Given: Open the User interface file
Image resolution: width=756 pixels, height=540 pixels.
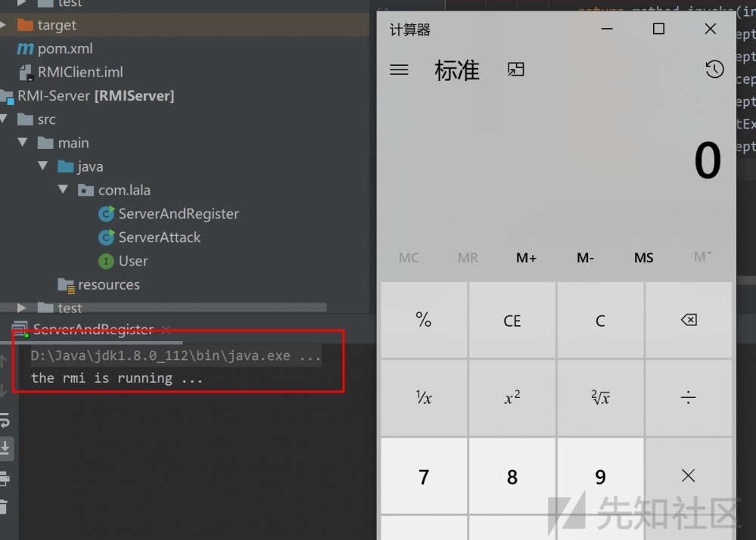Looking at the screenshot, I should coord(133,261).
